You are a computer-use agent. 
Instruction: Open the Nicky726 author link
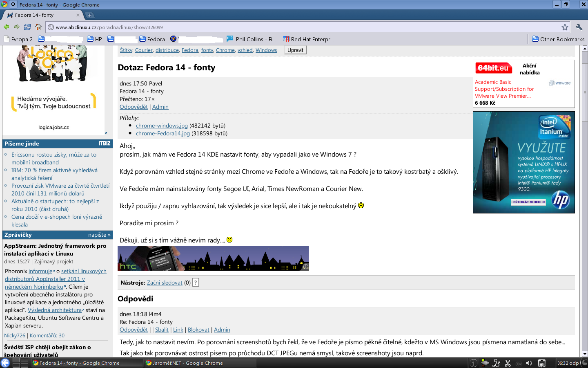point(15,336)
